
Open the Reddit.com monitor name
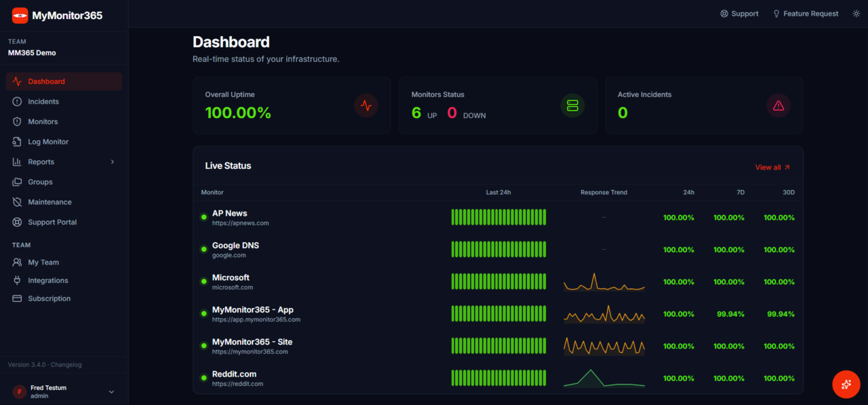pyautogui.click(x=235, y=374)
